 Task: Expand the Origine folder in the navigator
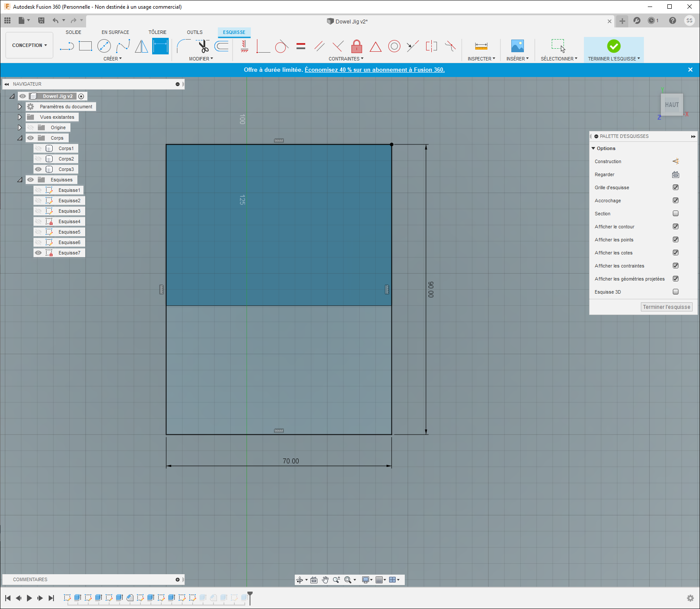pos(20,127)
